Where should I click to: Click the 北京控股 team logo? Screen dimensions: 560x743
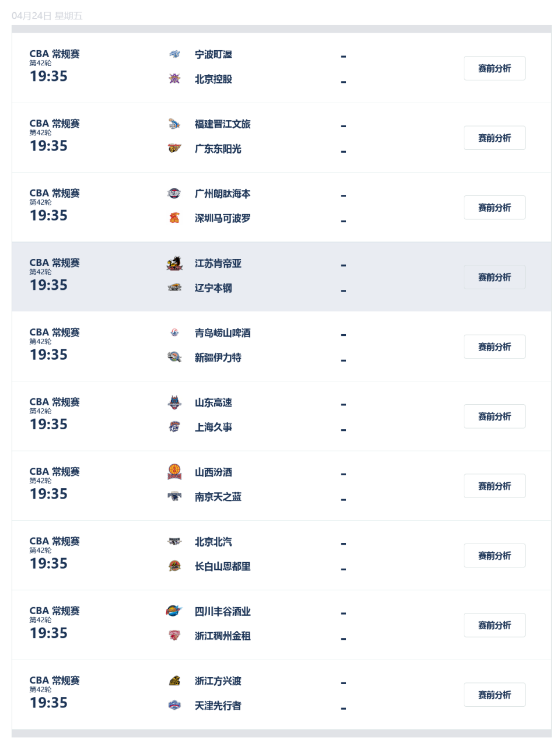pyautogui.click(x=174, y=79)
